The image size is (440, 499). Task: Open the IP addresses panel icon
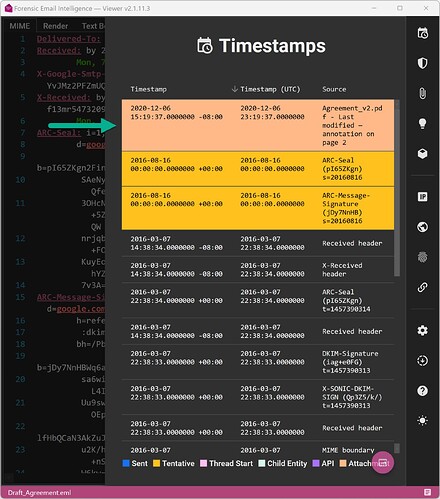coord(422,197)
